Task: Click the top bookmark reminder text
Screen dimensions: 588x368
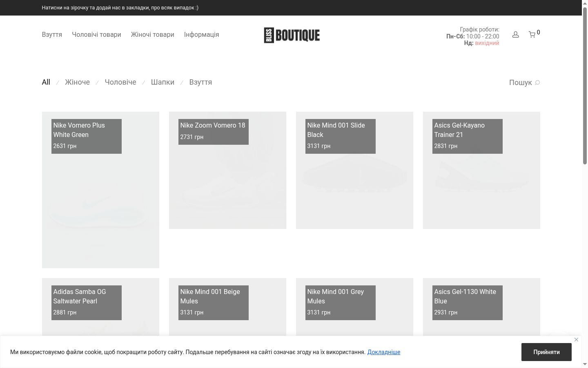Action: pos(120,8)
